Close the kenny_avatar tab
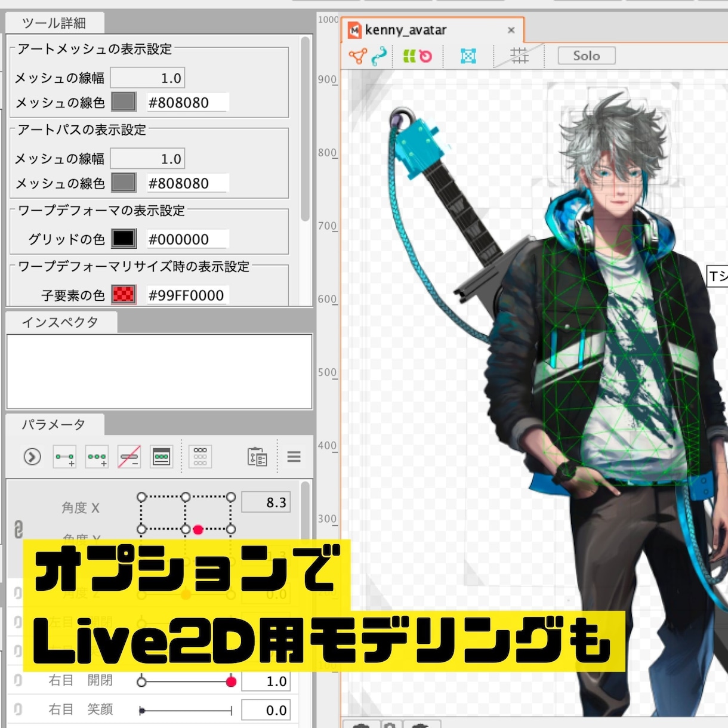 [x=511, y=30]
